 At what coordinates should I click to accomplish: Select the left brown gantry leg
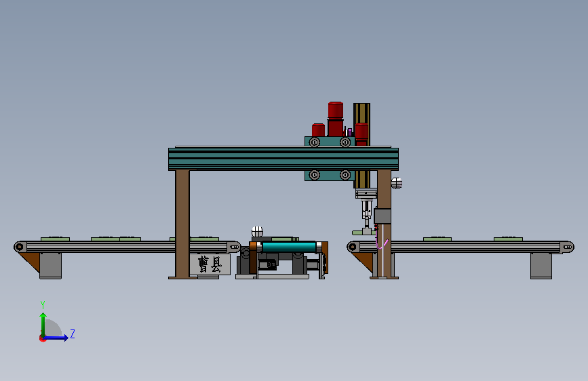point(182,224)
